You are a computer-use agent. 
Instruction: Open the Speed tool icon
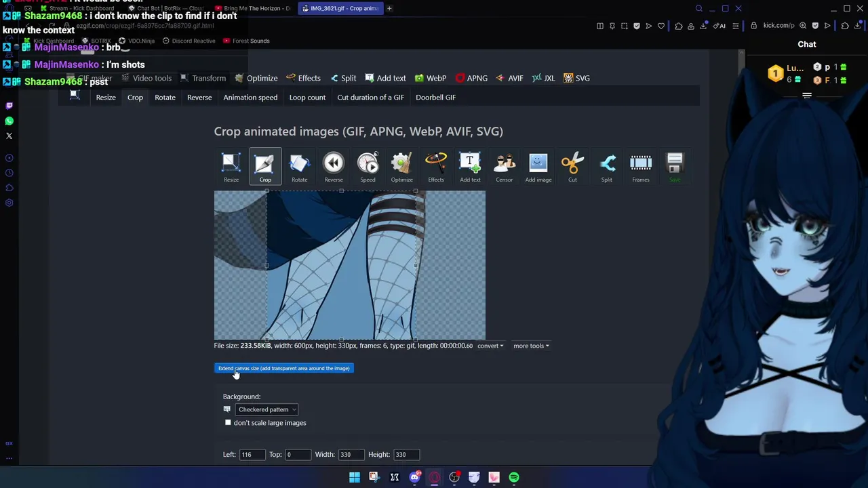click(x=368, y=167)
